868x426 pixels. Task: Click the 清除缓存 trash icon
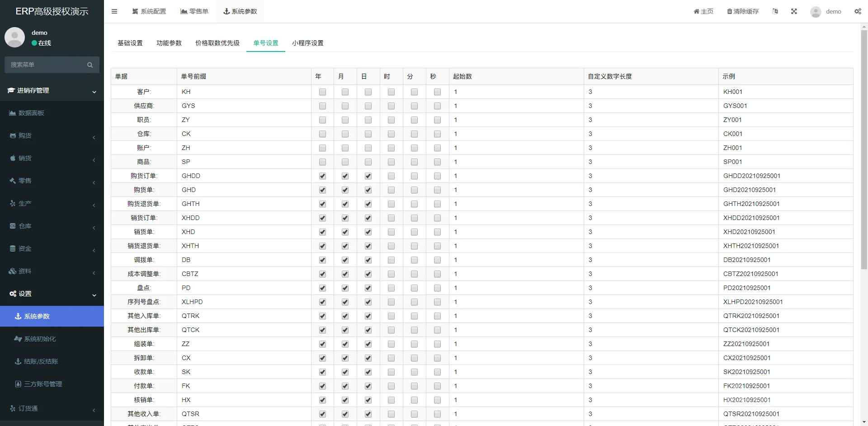(742, 11)
